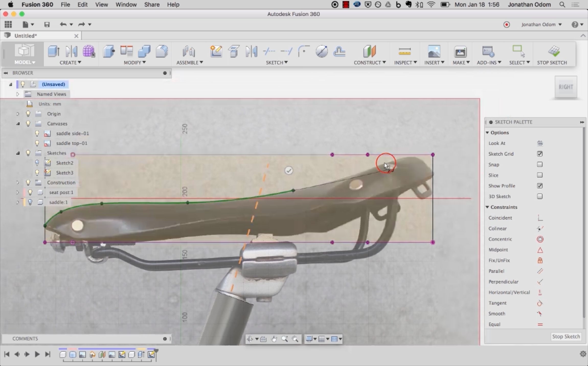Click the Stop Sketch button in palette
This screenshot has height=366, width=588.
(566, 337)
